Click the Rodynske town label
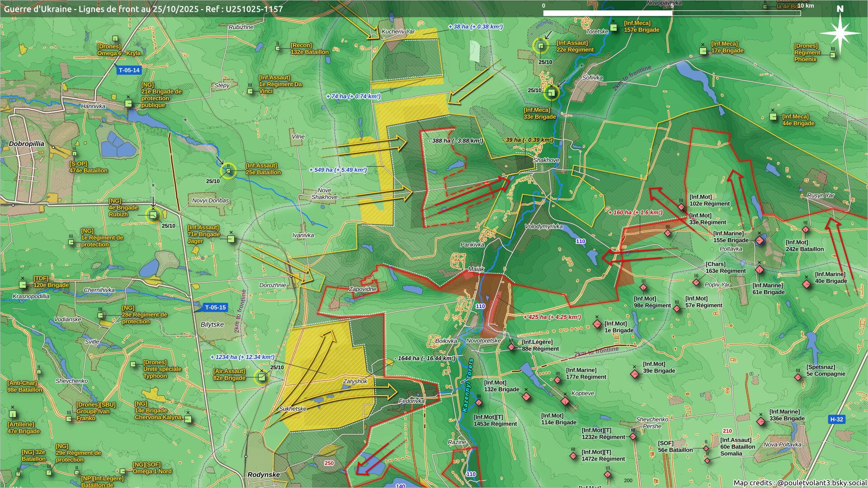This screenshot has width=868, height=488. (x=264, y=474)
